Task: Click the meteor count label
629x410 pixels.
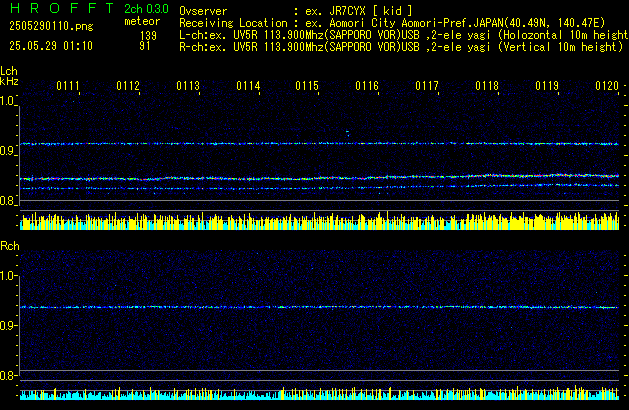Action: 142,21
